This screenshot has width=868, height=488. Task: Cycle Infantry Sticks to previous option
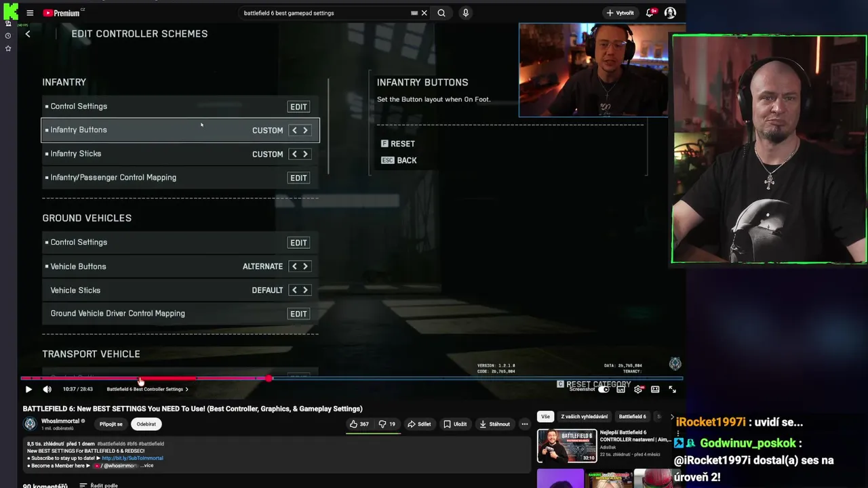tap(294, 154)
